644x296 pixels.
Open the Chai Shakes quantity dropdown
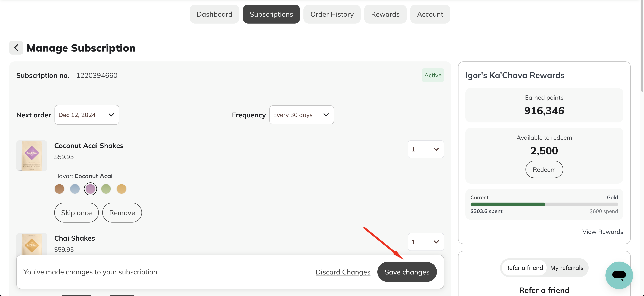(426, 242)
